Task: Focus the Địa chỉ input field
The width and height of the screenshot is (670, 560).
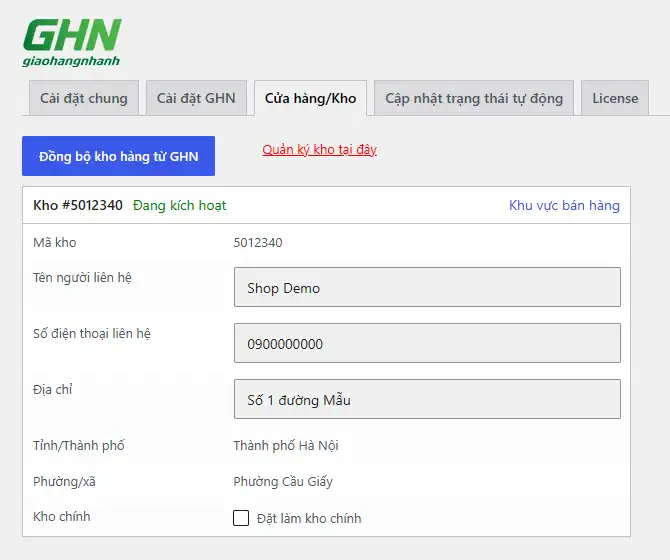Action: [427, 399]
